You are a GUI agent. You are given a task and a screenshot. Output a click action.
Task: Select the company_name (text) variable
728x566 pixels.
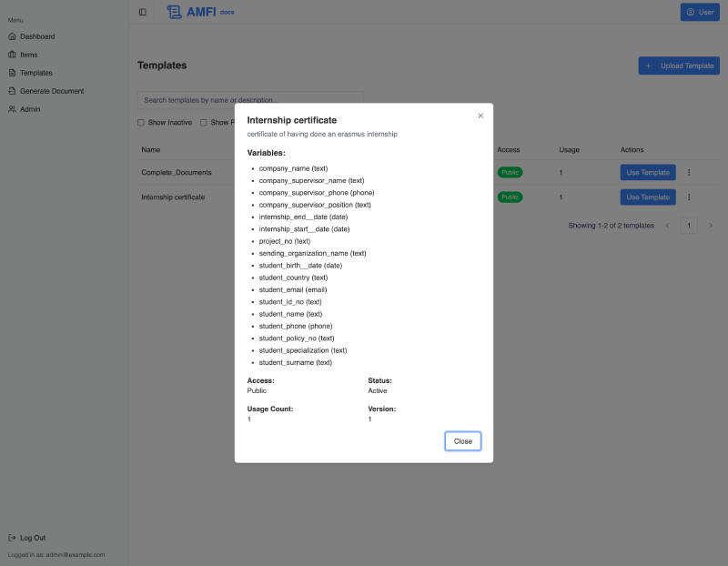point(293,168)
